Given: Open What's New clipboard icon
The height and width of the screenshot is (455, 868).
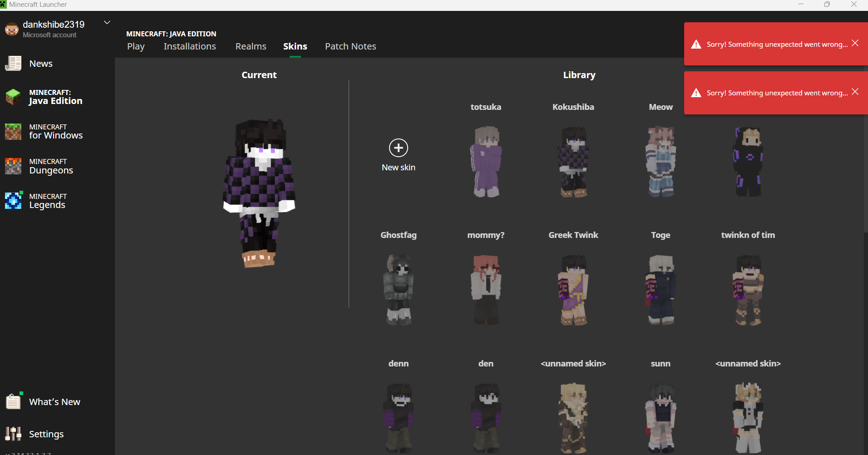Looking at the screenshot, I should (13, 401).
